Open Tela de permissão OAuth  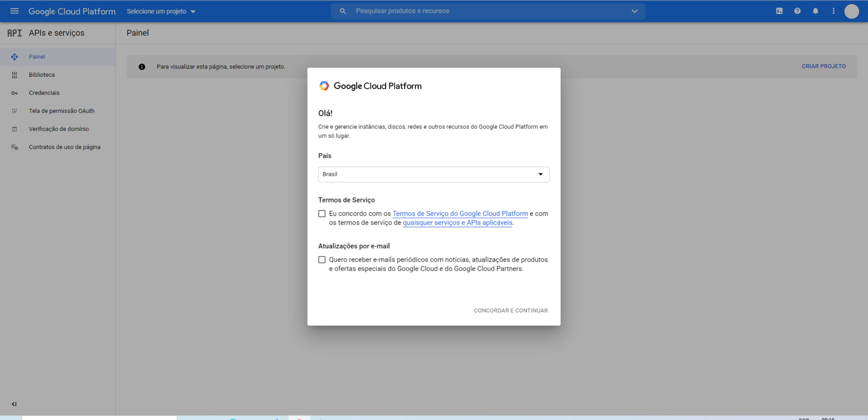58,111
